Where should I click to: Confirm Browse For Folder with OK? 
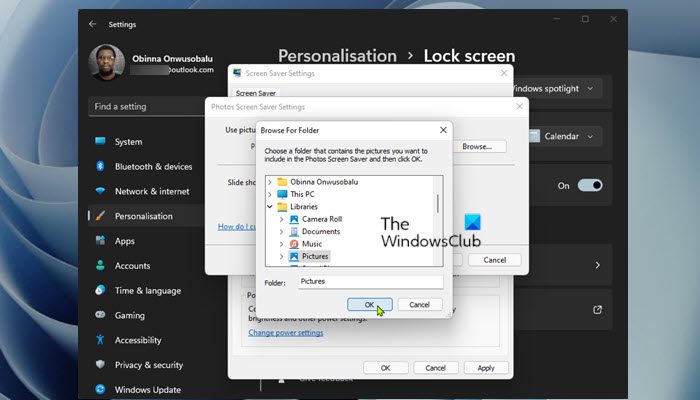coord(370,304)
